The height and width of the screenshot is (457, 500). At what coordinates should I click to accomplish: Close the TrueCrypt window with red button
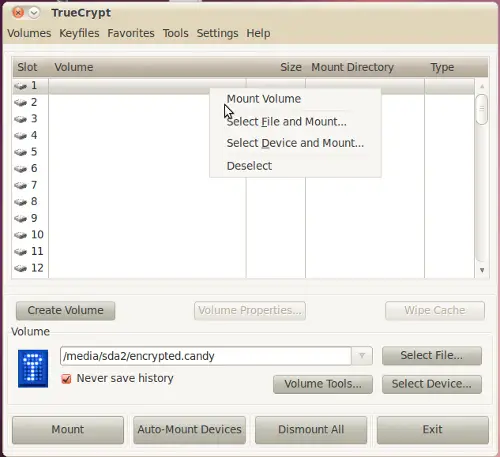pos(18,13)
